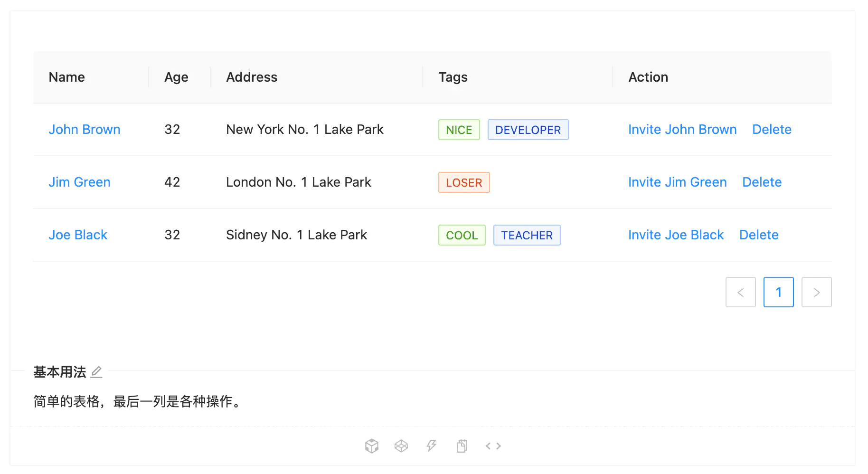Screen dimensions: 868x474
Task: Open the demo in CodeSandbox
Action: click(371, 446)
